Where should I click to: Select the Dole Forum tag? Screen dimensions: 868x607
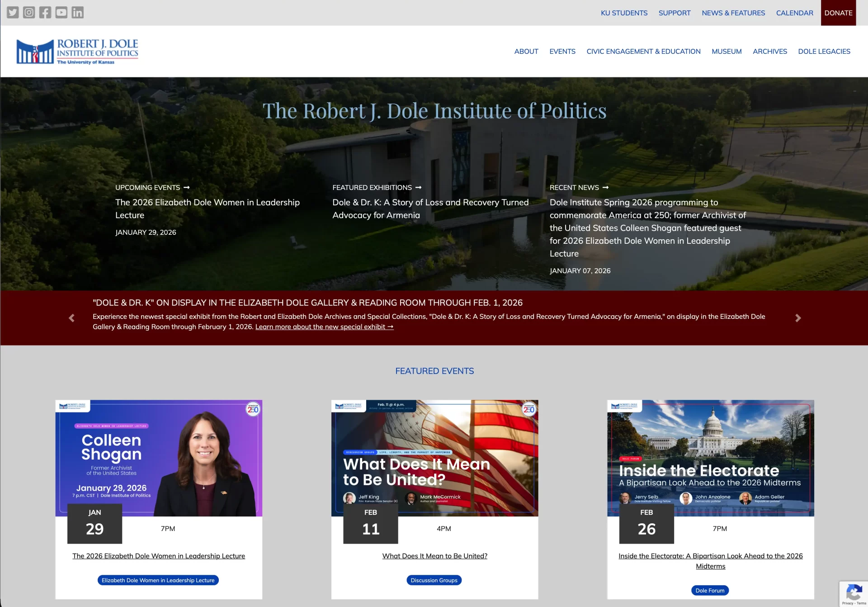710,590
